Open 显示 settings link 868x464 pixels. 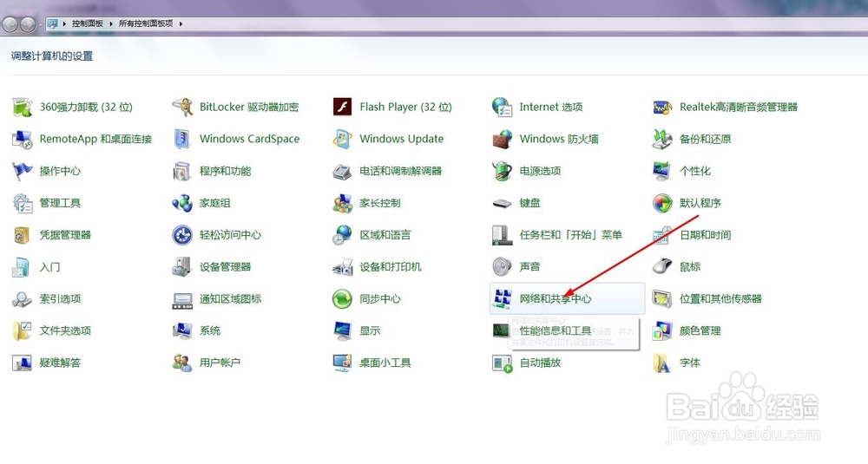[370, 330]
